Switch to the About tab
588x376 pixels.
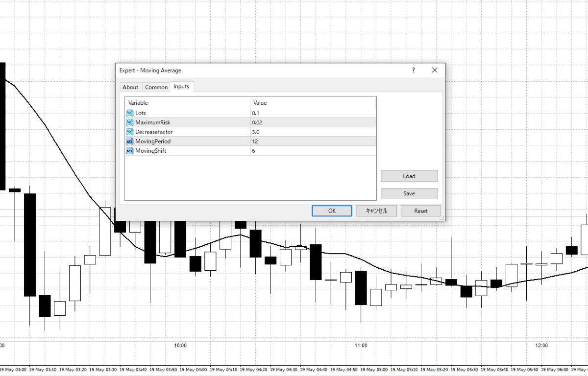pyautogui.click(x=130, y=87)
